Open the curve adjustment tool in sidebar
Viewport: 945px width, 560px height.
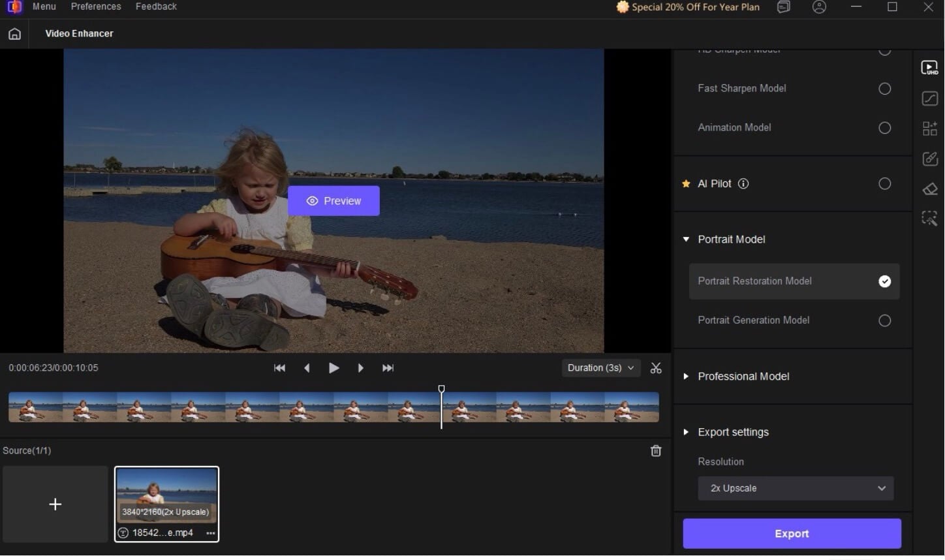coord(929,98)
